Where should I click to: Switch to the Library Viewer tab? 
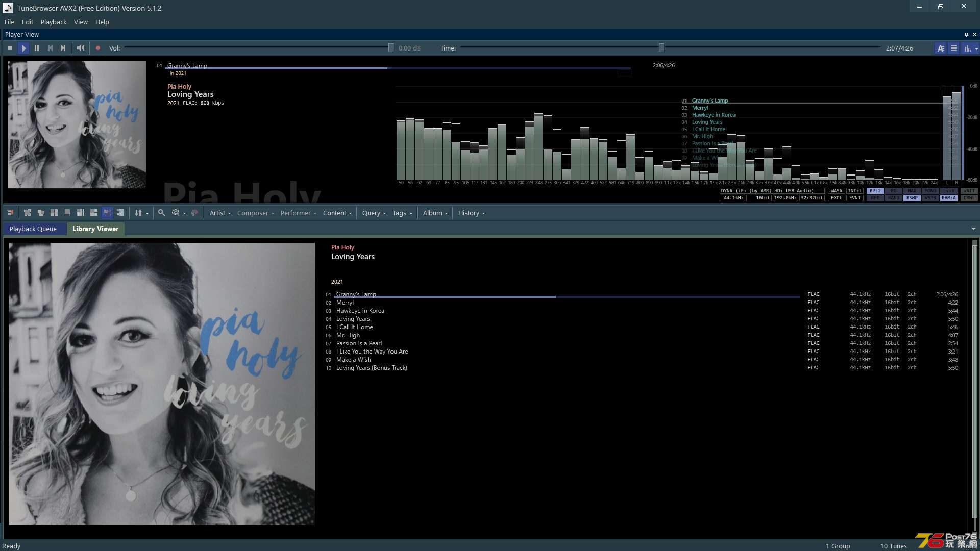click(x=95, y=229)
